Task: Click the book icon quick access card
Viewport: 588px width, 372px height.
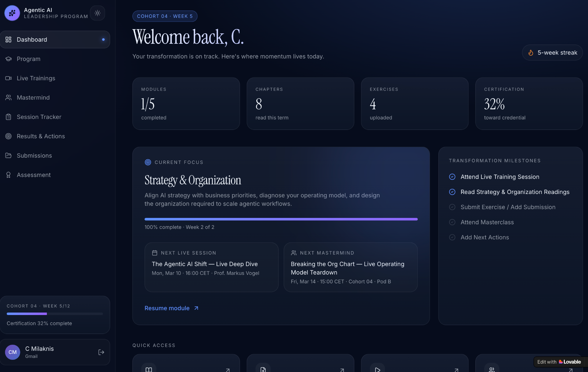Action: pos(186,363)
